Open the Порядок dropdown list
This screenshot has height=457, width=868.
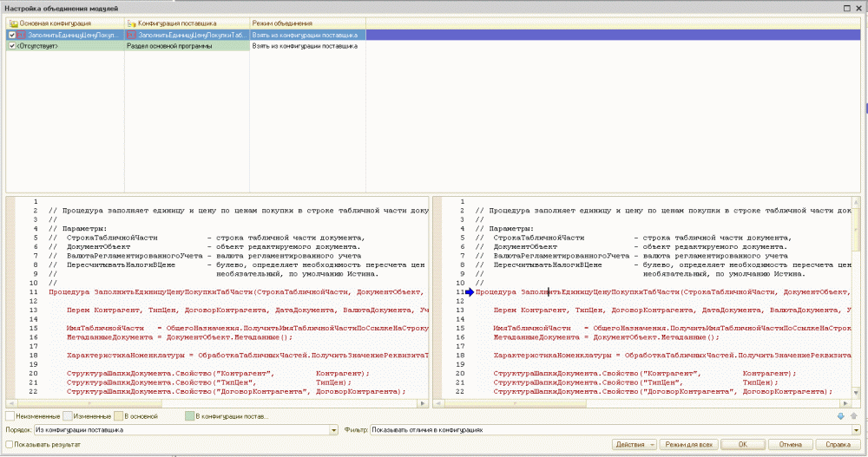[334, 429]
